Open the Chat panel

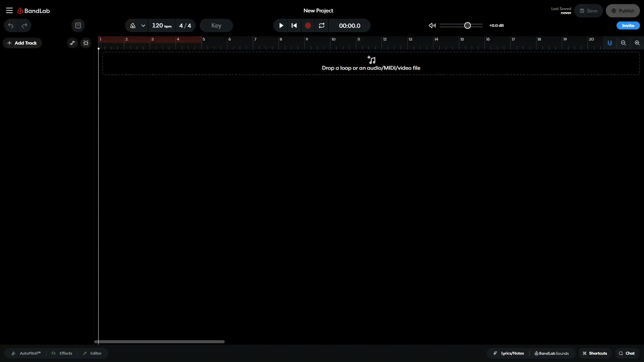[627, 353]
